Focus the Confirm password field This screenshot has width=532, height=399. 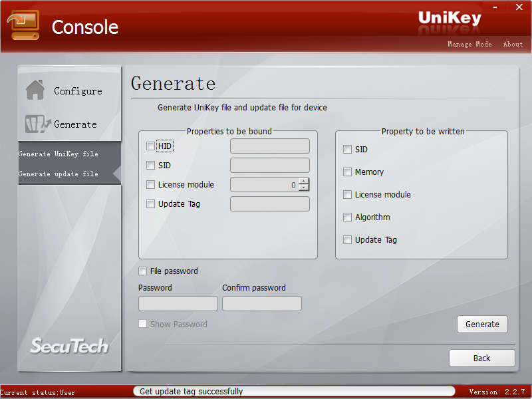[x=262, y=303]
